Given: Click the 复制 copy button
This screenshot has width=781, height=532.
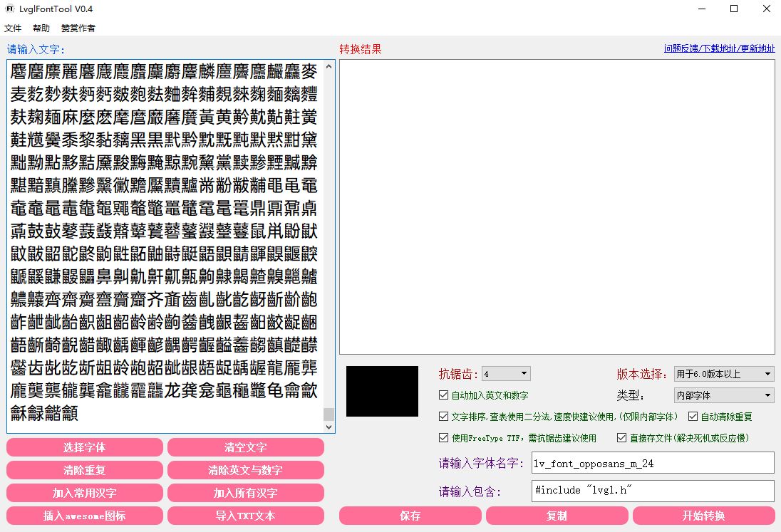Looking at the screenshot, I should click(557, 516).
